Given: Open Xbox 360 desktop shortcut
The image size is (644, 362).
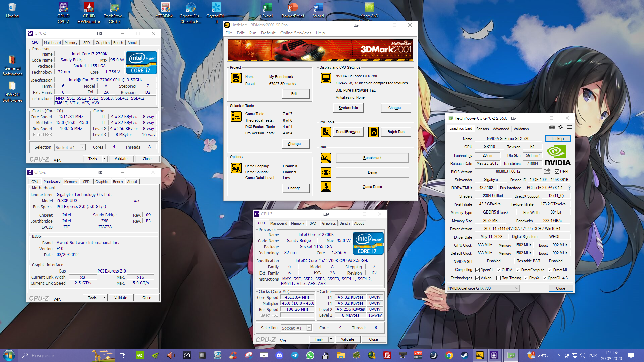Looking at the screenshot, I should [369, 10].
